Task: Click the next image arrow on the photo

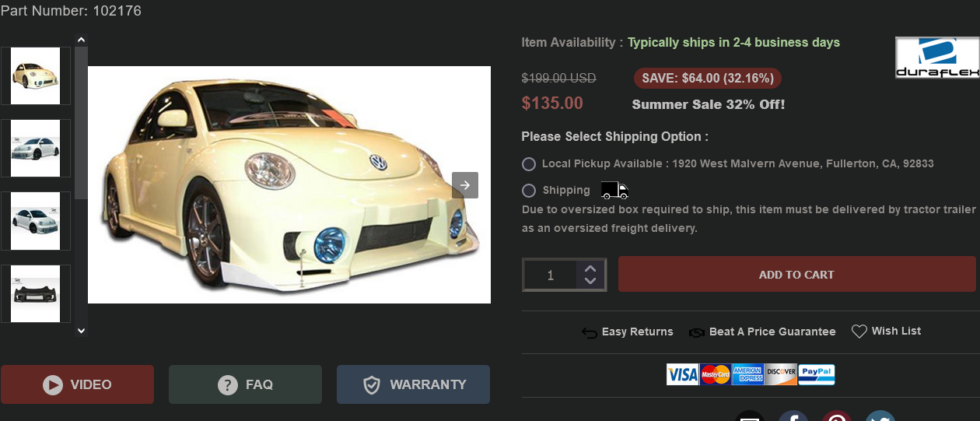Action: (x=464, y=185)
